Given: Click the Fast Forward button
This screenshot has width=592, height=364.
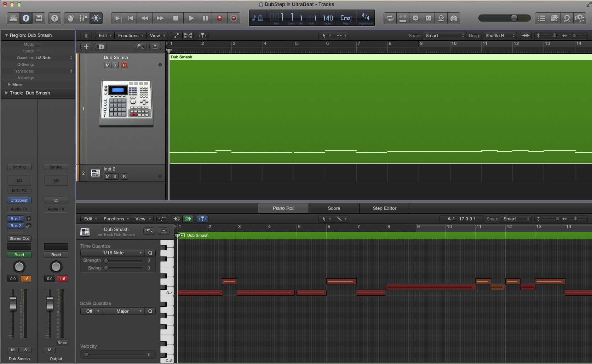Looking at the screenshot, I should click(160, 18).
